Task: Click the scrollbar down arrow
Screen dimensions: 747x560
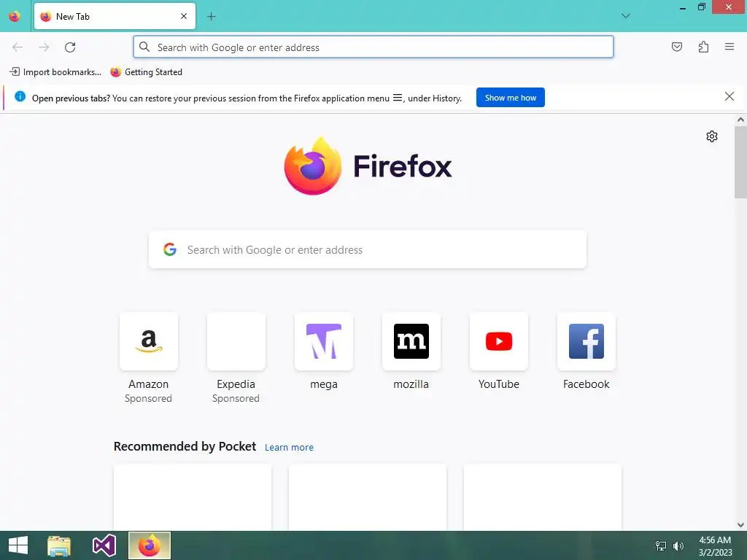Action: click(740, 525)
